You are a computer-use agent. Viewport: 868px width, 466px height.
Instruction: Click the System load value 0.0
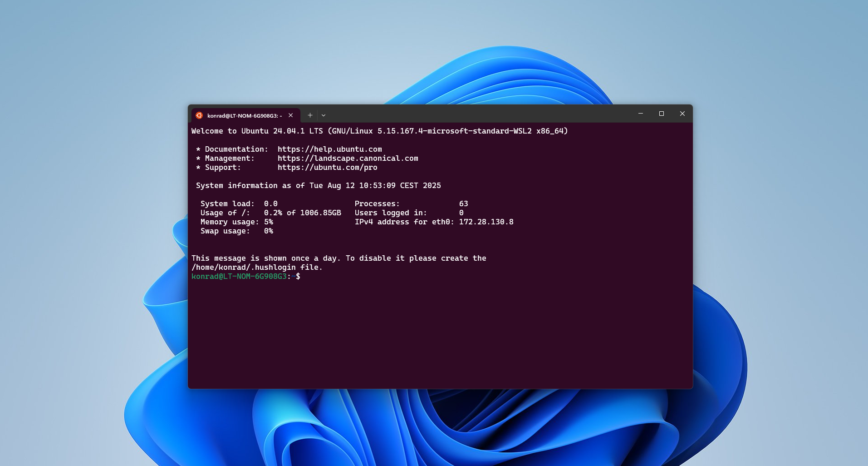click(271, 203)
